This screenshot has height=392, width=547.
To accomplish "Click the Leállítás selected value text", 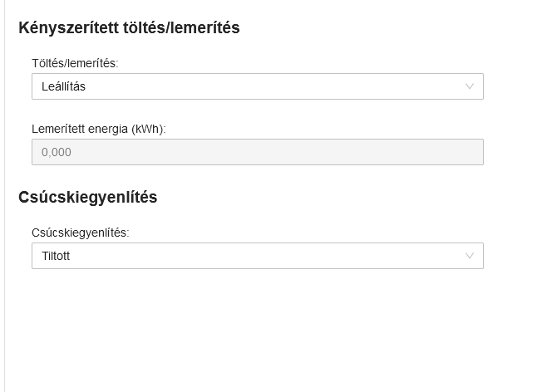I will pos(63,86).
